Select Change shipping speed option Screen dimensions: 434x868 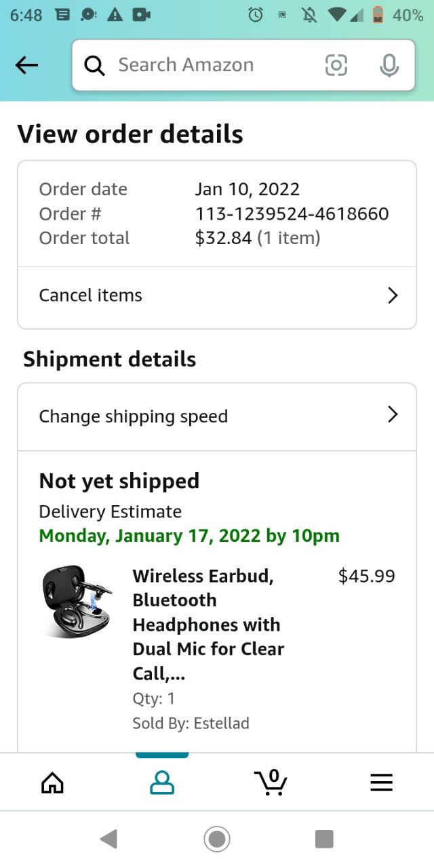pyautogui.click(x=134, y=416)
